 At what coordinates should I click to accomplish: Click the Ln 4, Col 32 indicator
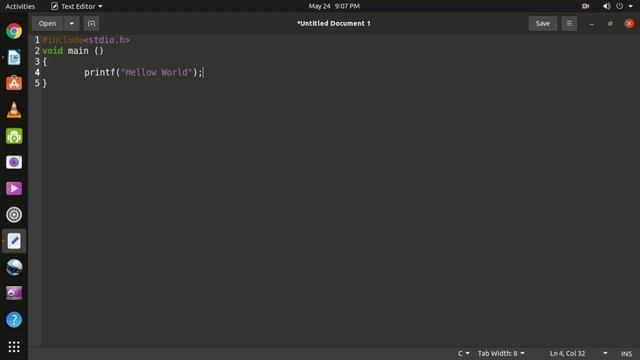pyautogui.click(x=567, y=353)
